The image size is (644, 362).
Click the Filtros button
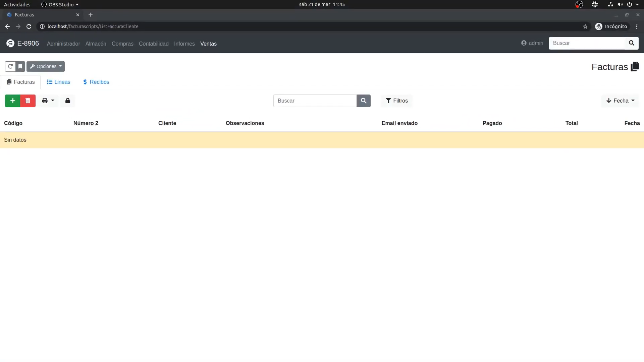coord(396,101)
